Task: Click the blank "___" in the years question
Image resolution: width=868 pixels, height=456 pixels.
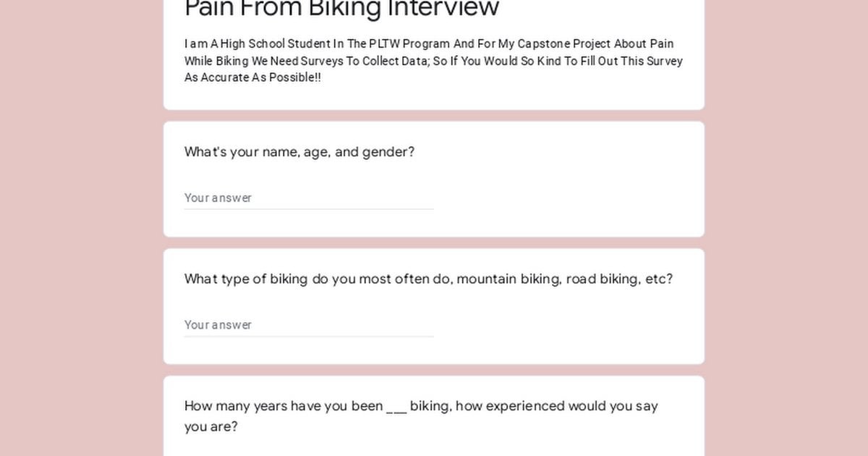Action: (396, 406)
